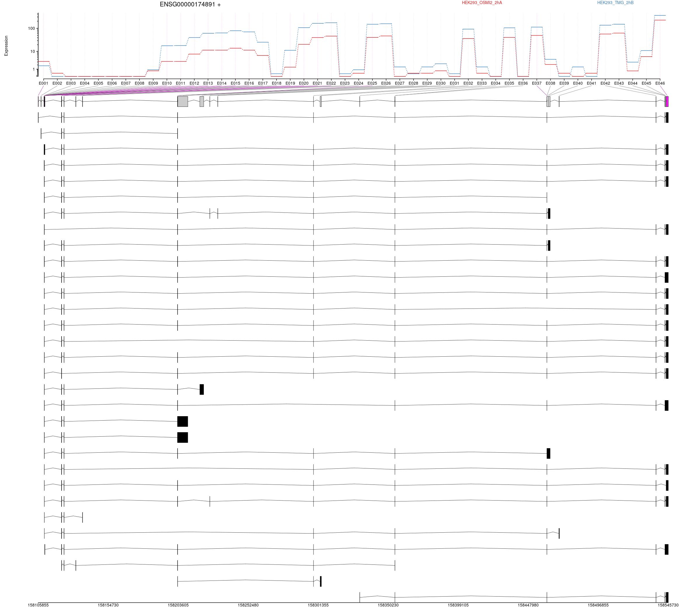Click the exon label E037

537,83
